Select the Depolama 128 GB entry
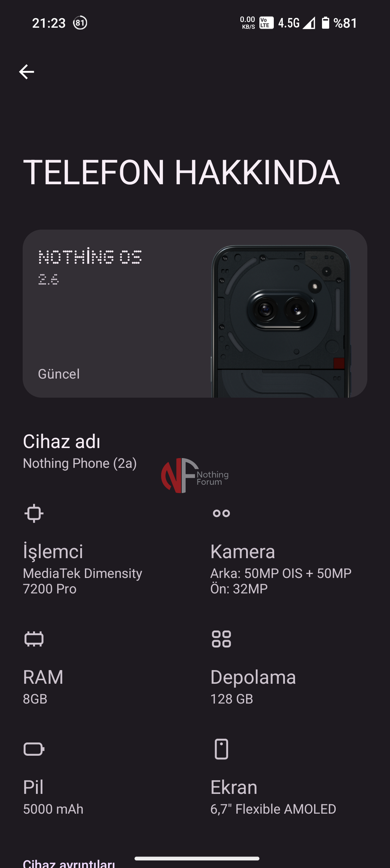Screen dimensions: 390x868 [253, 686]
